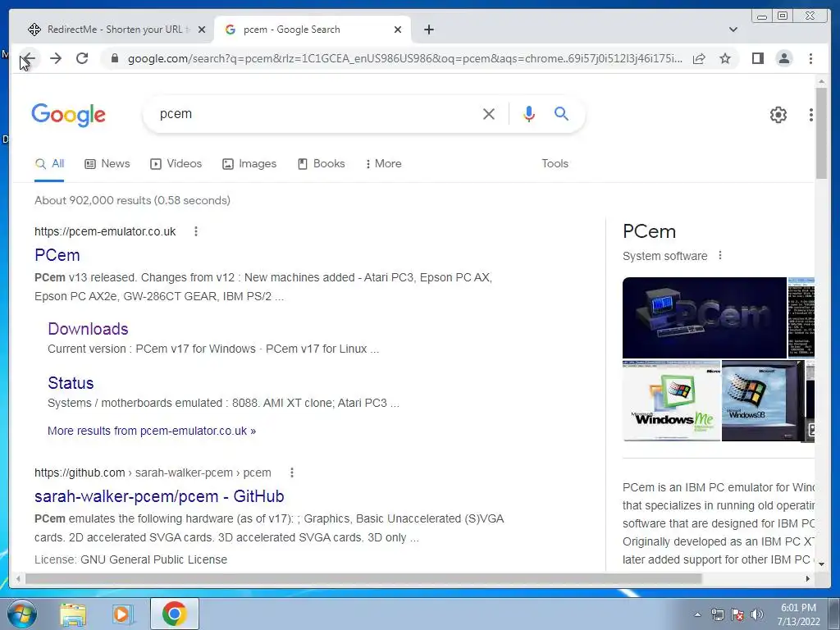Open the Status sublink

pyautogui.click(x=71, y=382)
